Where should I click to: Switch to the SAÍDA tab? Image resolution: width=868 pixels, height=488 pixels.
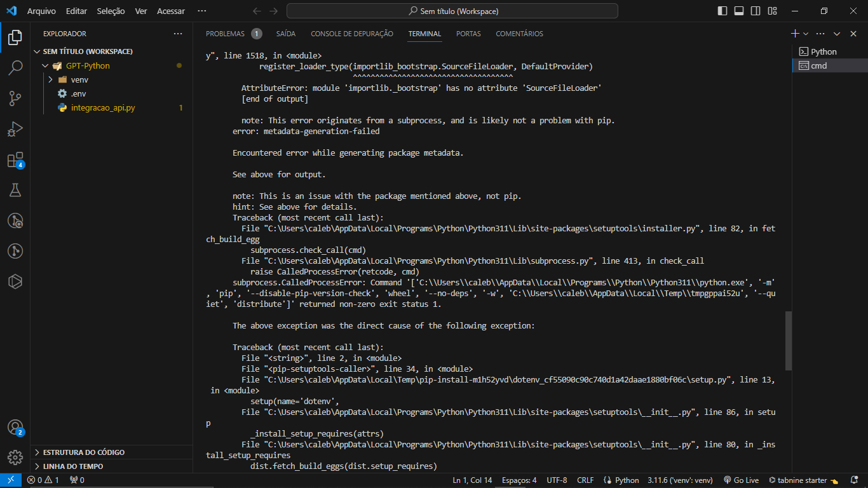pos(286,34)
